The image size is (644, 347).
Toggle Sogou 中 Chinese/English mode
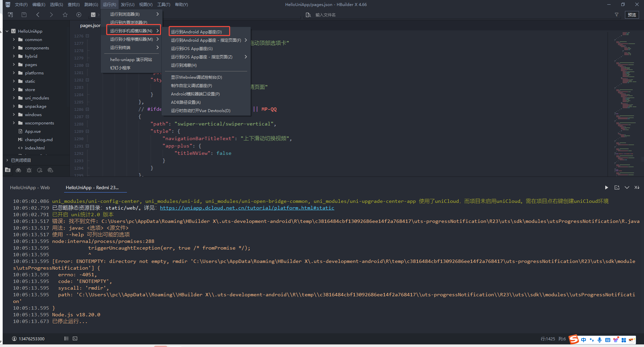click(584, 340)
